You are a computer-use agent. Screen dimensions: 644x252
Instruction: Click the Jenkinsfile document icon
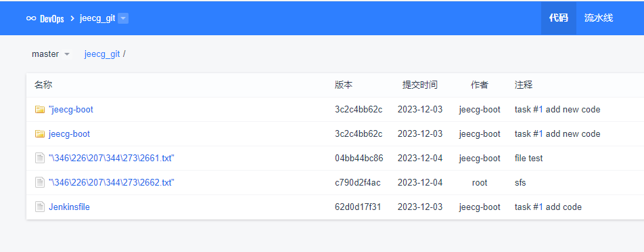39,207
